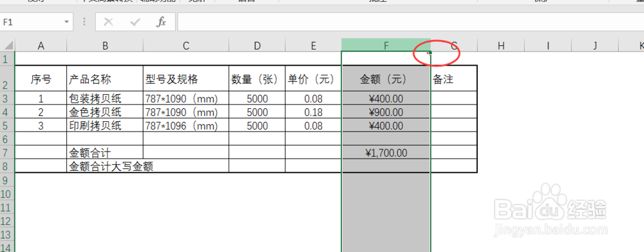644x252 pixels.
Task: Click the 787*1096（mm） cell
Action: pos(186,126)
